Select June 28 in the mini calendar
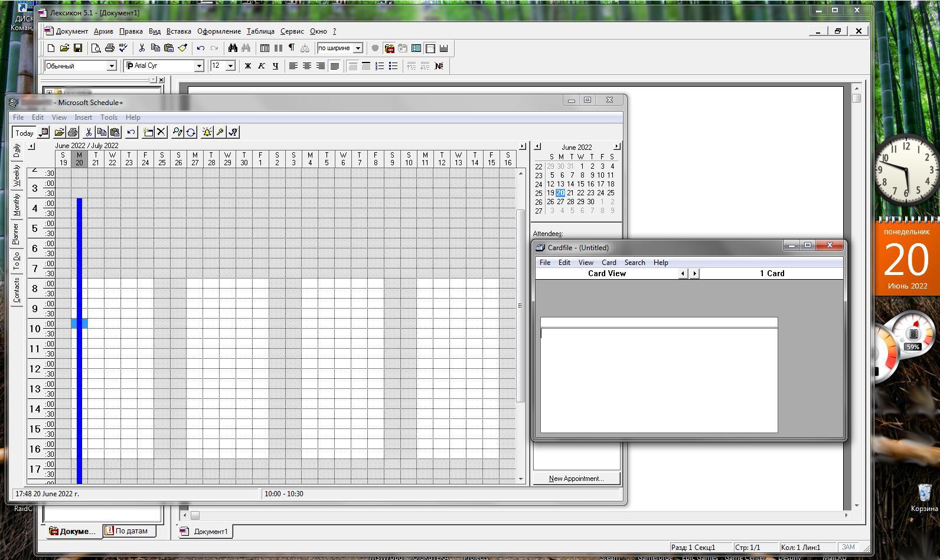The height and width of the screenshot is (560, 940). pos(570,202)
